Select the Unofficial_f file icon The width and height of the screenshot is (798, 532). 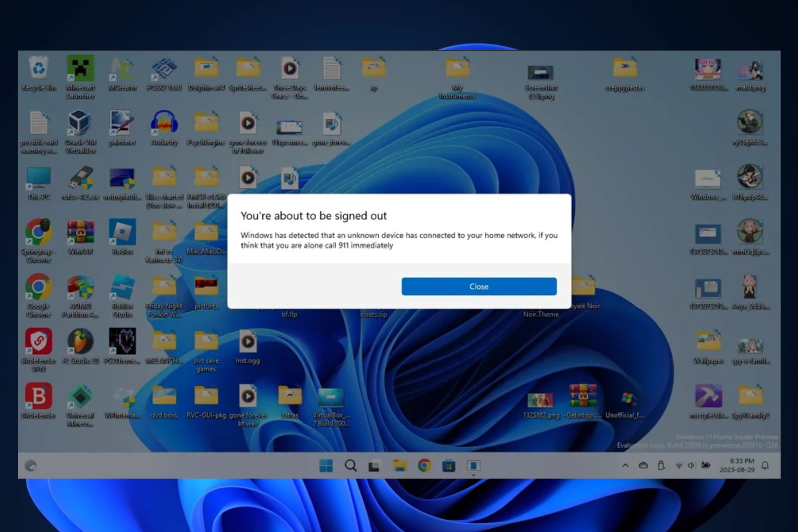[x=625, y=405]
